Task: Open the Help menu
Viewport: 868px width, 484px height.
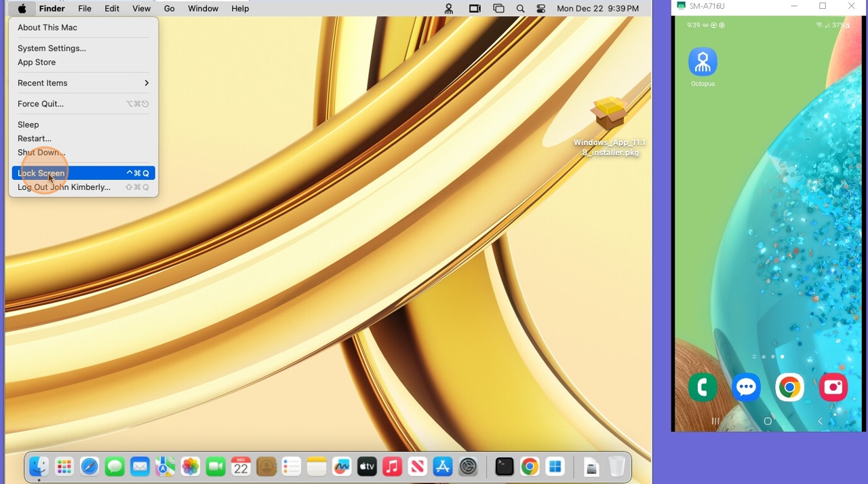Action: click(x=240, y=9)
